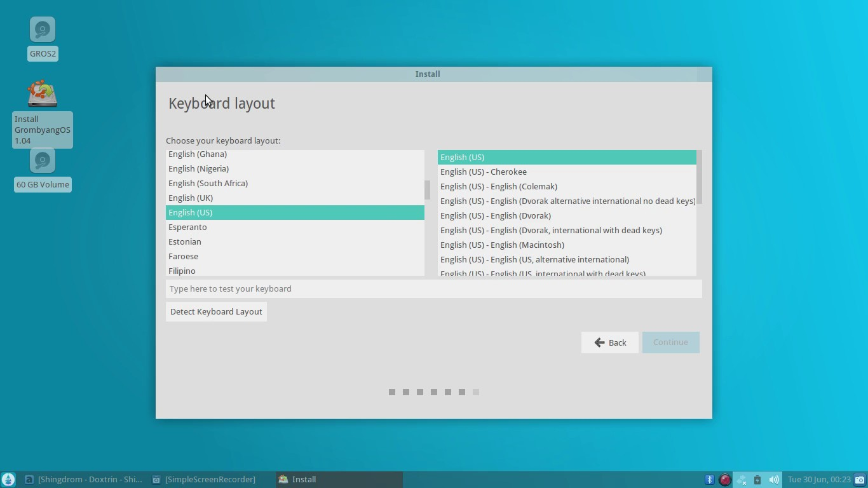Open the 60 GB Volume drive icon

(x=43, y=161)
